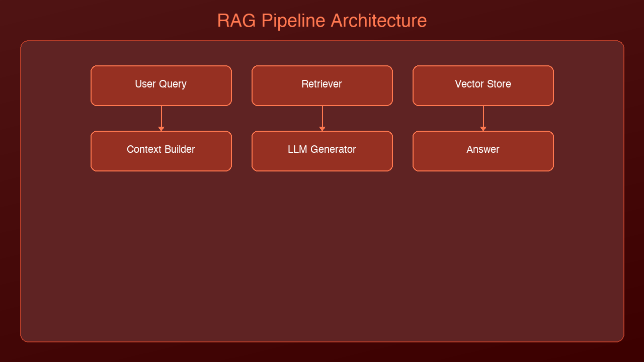The width and height of the screenshot is (644, 362).
Task: Click the Vector Store label text
Action: (482, 84)
